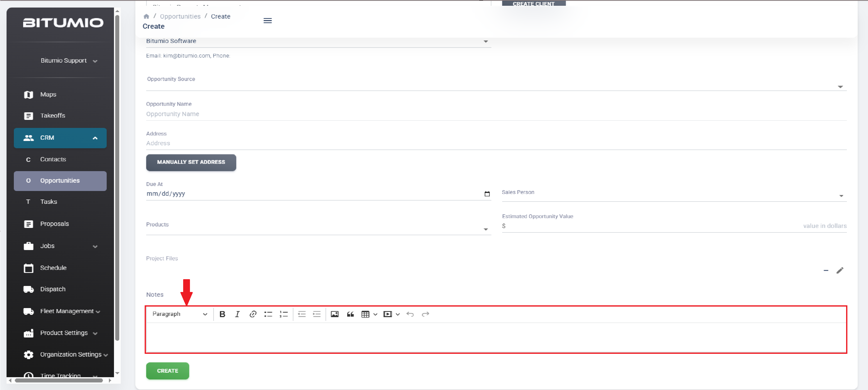This screenshot has width=868, height=390.
Task: Click the Dispatch truck icon
Action: [29, 289]
